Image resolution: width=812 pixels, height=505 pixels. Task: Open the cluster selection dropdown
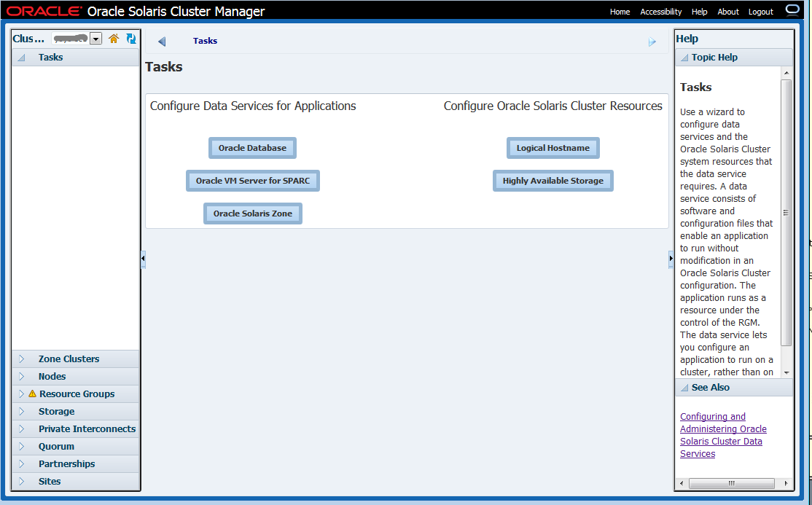[x=95, y=39]
